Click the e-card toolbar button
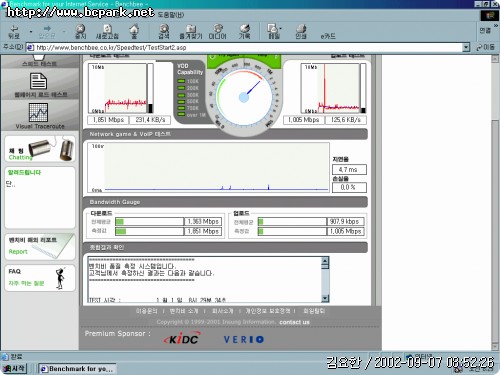The width and height of the screenshot is (500, 375). pos(328,36)
